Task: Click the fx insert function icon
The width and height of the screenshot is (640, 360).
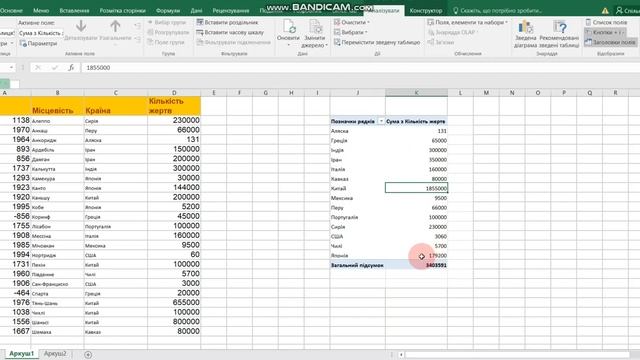Action: [71, 67]
